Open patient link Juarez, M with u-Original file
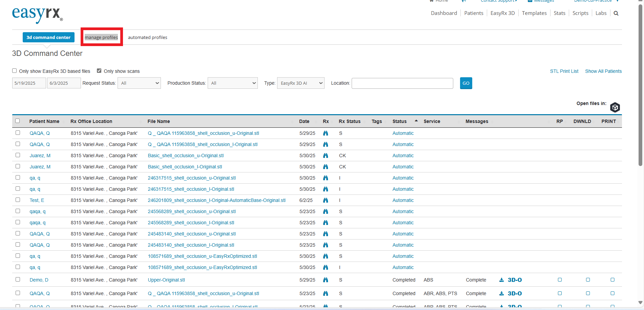The height and width of the screenshot is (310, 644). [40, 156]
